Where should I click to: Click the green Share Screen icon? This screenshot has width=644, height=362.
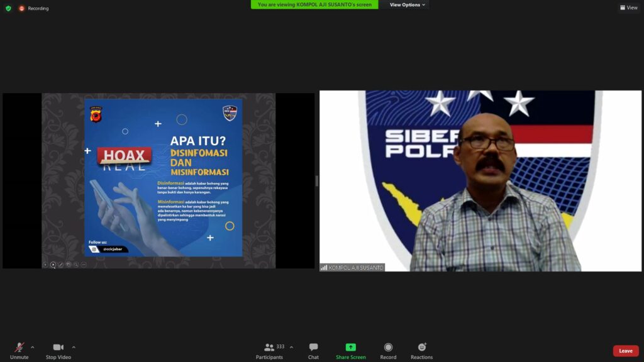(x=350, y=347)
